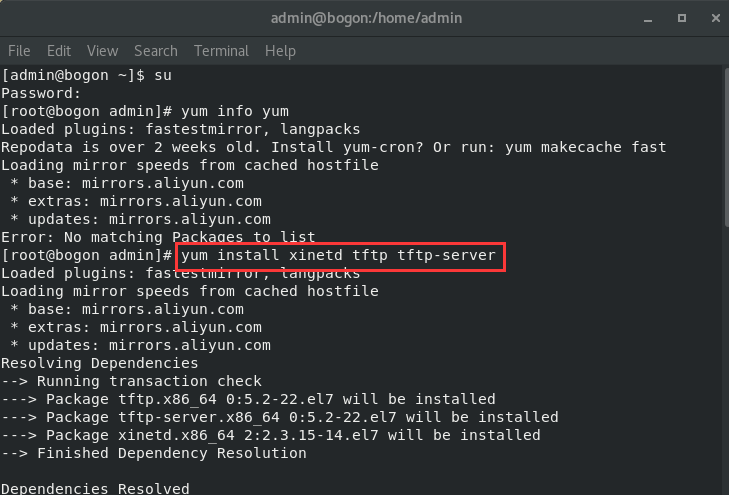The image size is (729, 495).
Task: Click the Password: prompt line
Action: point(42,93)
